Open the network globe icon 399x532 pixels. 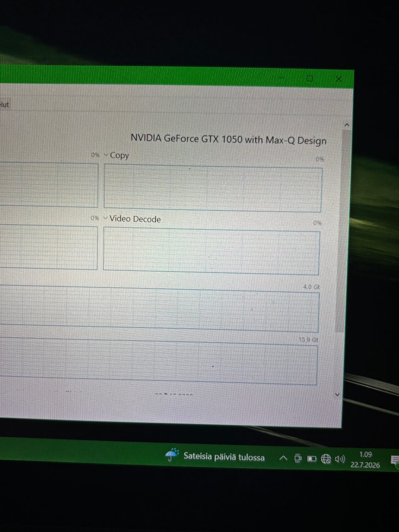coord(326,459)
